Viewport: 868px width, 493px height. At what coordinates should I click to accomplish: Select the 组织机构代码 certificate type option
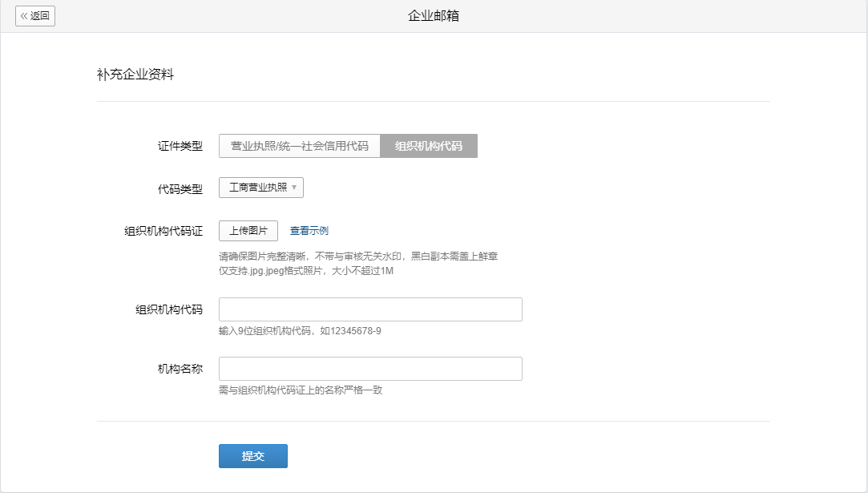[429, 145]
